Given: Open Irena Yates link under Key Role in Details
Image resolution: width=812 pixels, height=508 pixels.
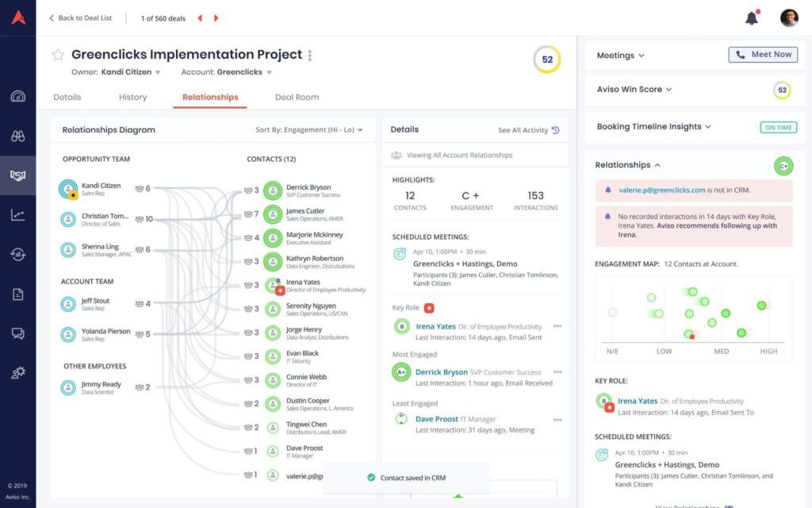Looking at the screenshot, I should tap(435, 326).
